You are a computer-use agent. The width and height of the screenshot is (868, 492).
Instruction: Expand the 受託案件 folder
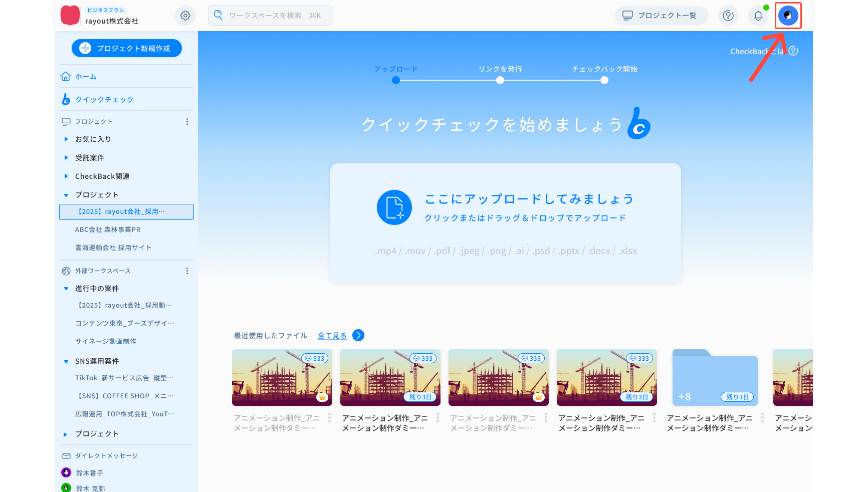point(66,158)
